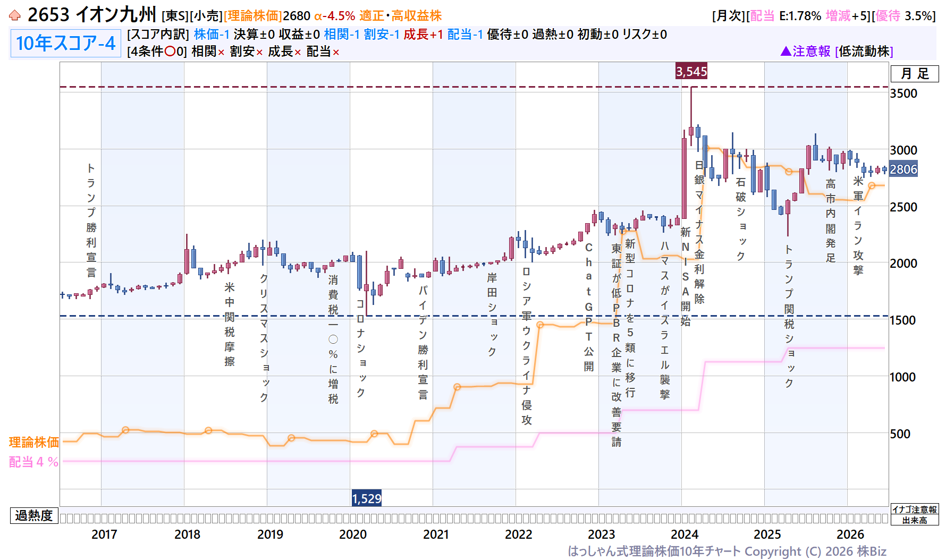Click the 優待 3.5% benefit yield
This screenshot has width=946, height=560.
[x=903, y=16]
